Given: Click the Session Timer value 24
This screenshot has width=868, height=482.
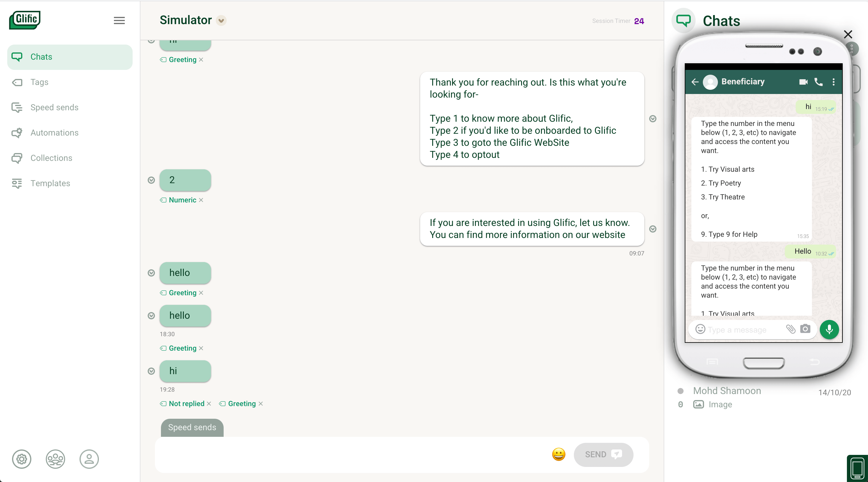Looking at the screenshot, I should [x=639, y=21].
